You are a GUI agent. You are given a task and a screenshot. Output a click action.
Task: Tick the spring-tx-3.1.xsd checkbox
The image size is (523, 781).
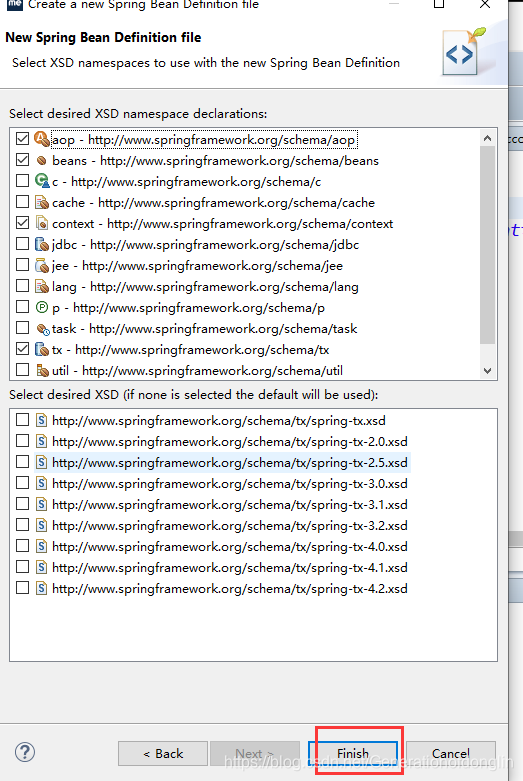(22, 504)
